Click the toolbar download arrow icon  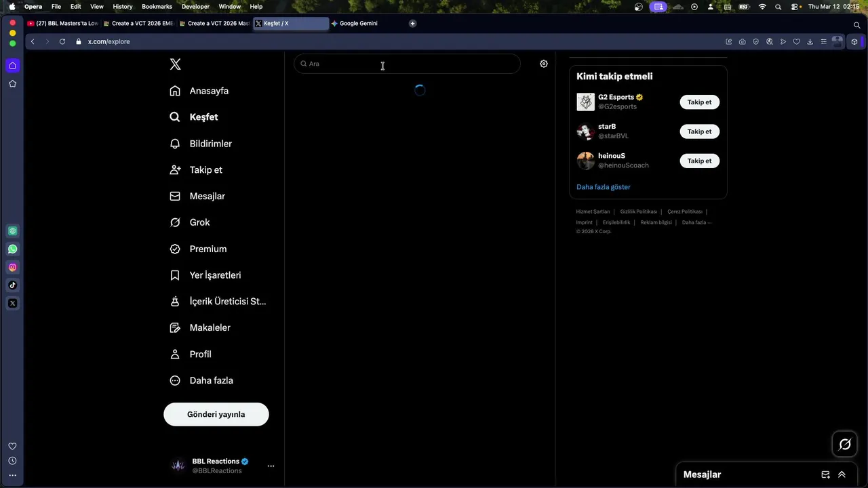[x=810, y=41]
